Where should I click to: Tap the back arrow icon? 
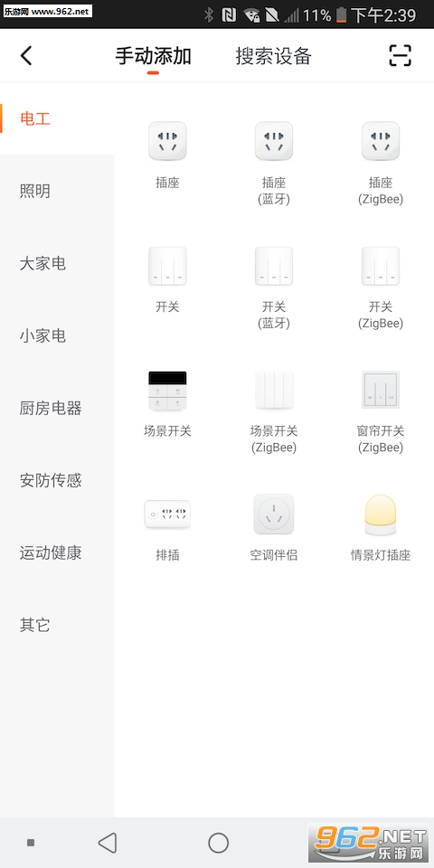point(26,56)
